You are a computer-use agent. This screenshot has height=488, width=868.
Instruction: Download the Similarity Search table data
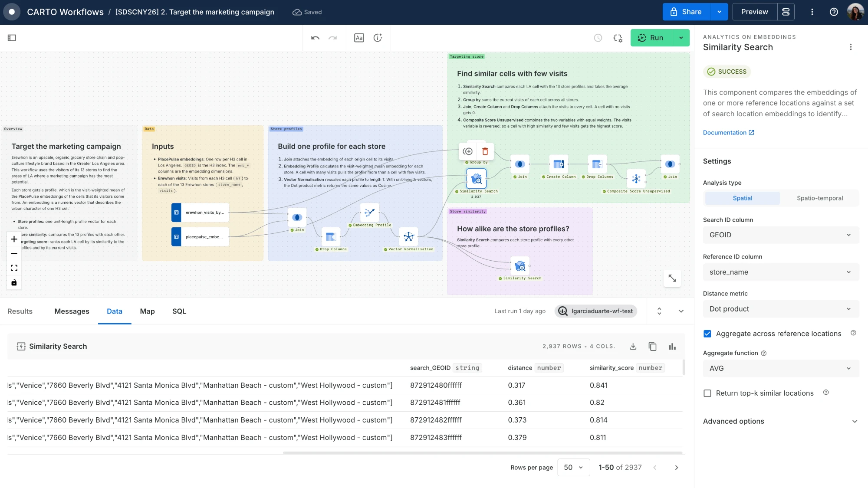[x=633, y=346]
